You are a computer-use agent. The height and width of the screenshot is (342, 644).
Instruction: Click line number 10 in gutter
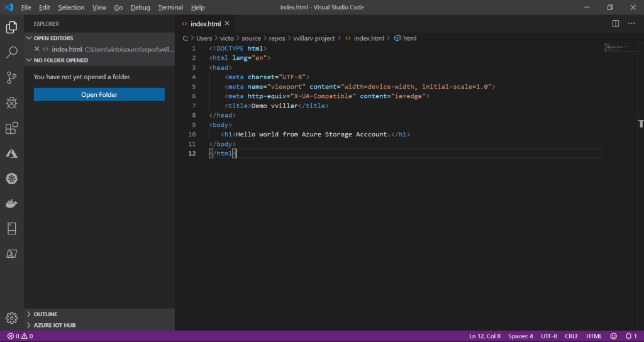click(192, 135)
